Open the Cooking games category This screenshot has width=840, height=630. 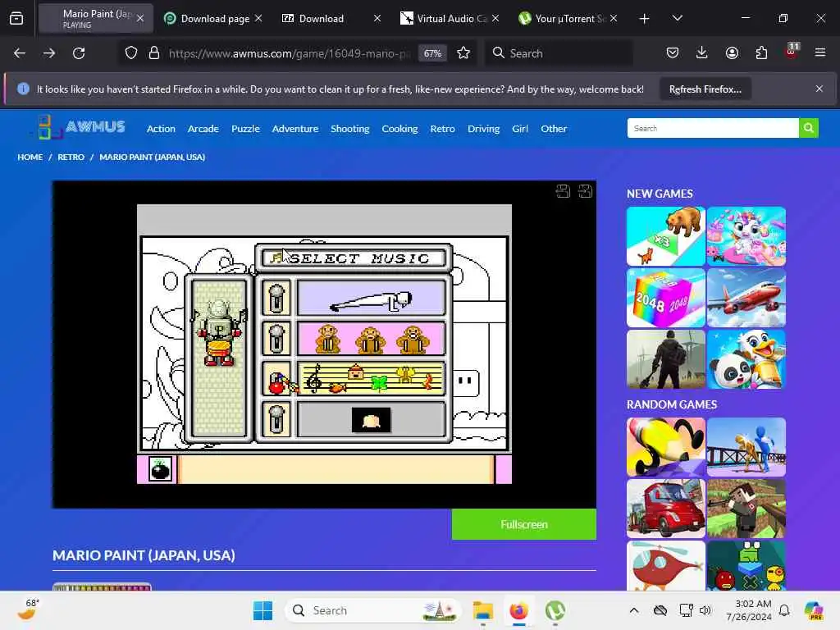(x=399, y=129)
